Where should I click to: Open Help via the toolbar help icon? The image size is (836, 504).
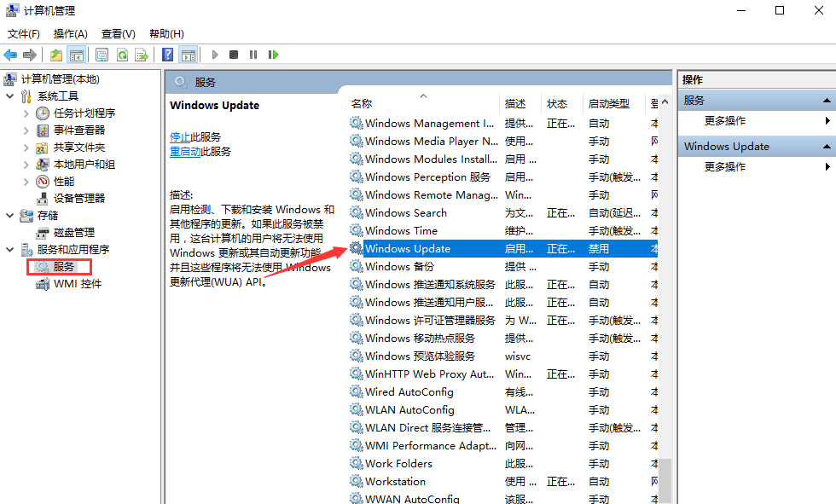167,54
